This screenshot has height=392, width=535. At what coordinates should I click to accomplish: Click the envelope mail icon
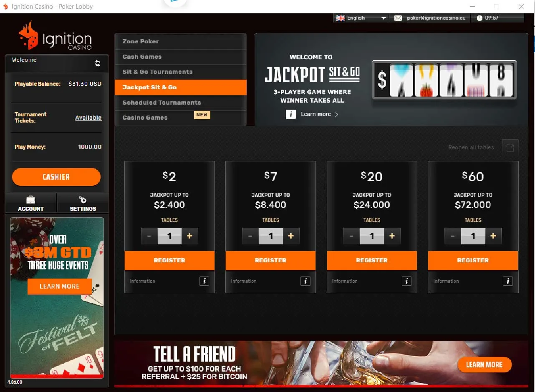tap(398, 18)
